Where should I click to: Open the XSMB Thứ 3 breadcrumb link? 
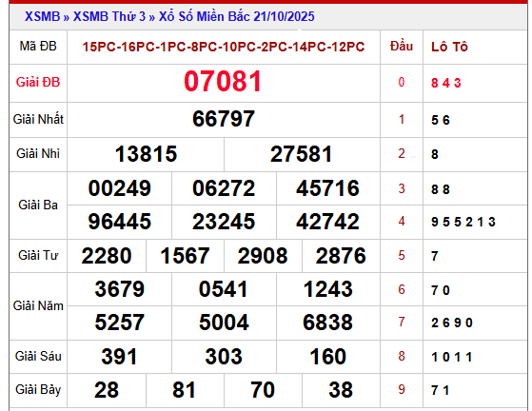point(109,16)
